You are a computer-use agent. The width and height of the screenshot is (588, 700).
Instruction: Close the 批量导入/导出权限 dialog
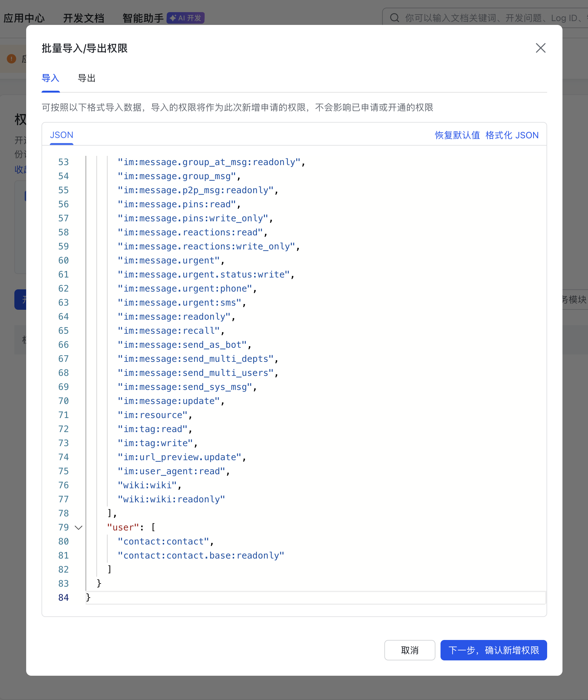540,48
